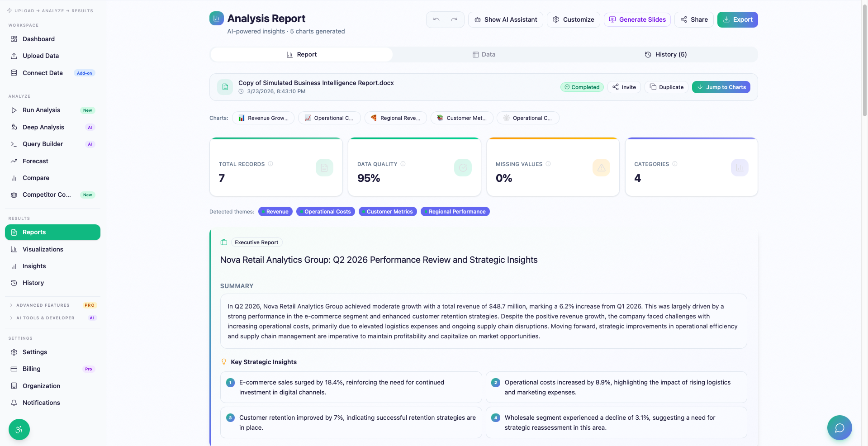Click the Categories info icon
Screen dimensions: 868x446
(675, 164)
